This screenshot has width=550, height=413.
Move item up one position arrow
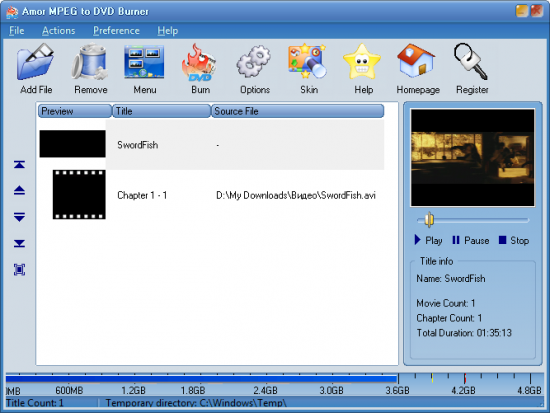(x=19, y=190)
